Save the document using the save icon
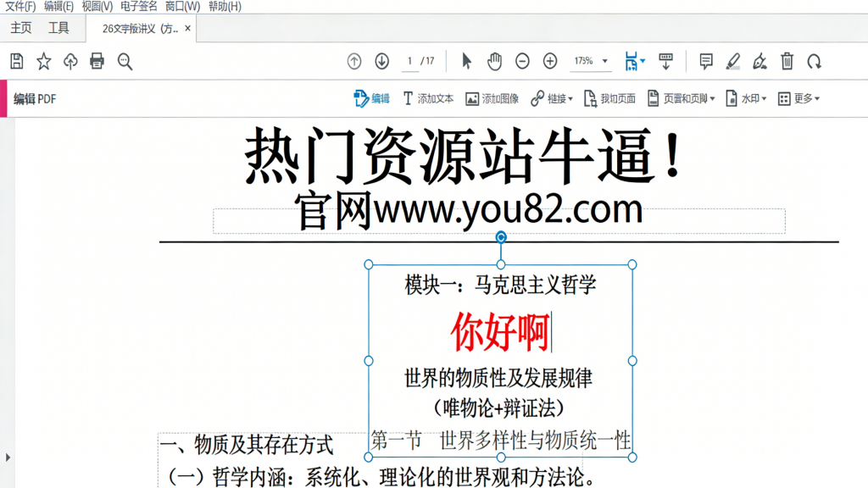The width and height of the screenshot is (868, 488). (15, 61)
